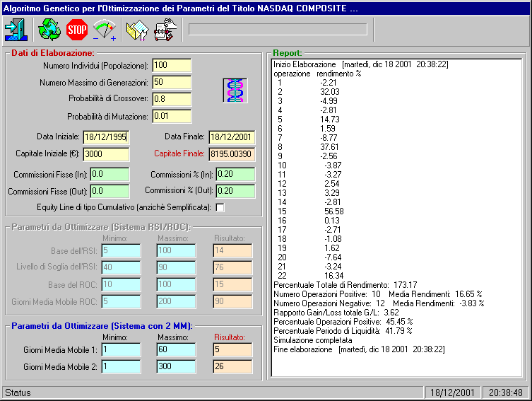Click the Base del ROC Minimo field

point(121,284)
